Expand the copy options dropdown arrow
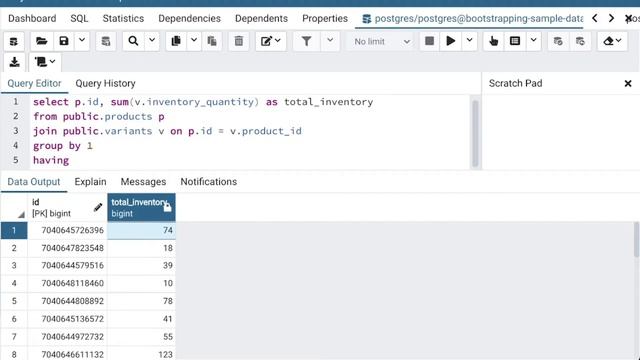The height and width of the screenshot is (360, 640). [x=194, y=41]
